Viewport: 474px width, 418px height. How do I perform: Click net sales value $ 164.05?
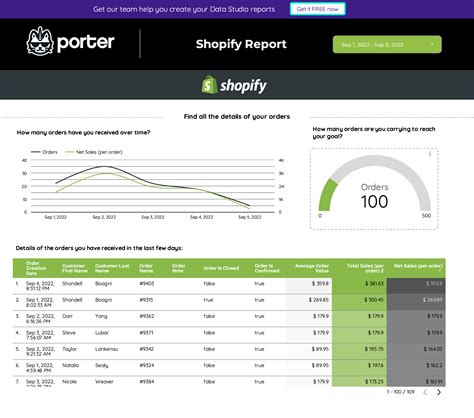click(433, 349)
